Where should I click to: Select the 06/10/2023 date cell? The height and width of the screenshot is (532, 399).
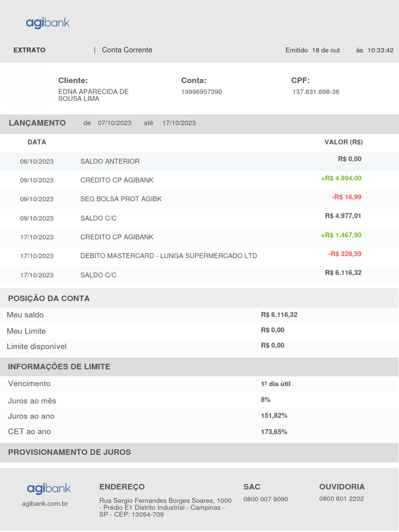point(37,162)
